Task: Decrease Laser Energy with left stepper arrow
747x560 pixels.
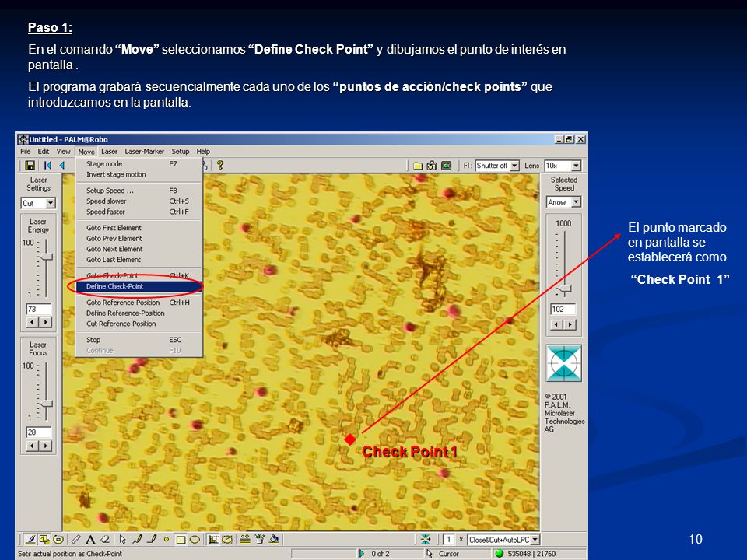Action: 33,322
